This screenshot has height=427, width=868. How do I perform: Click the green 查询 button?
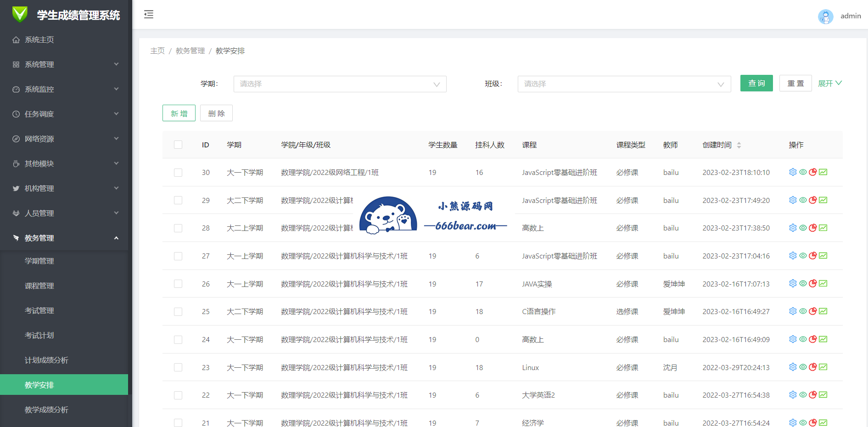coord(756,83)
